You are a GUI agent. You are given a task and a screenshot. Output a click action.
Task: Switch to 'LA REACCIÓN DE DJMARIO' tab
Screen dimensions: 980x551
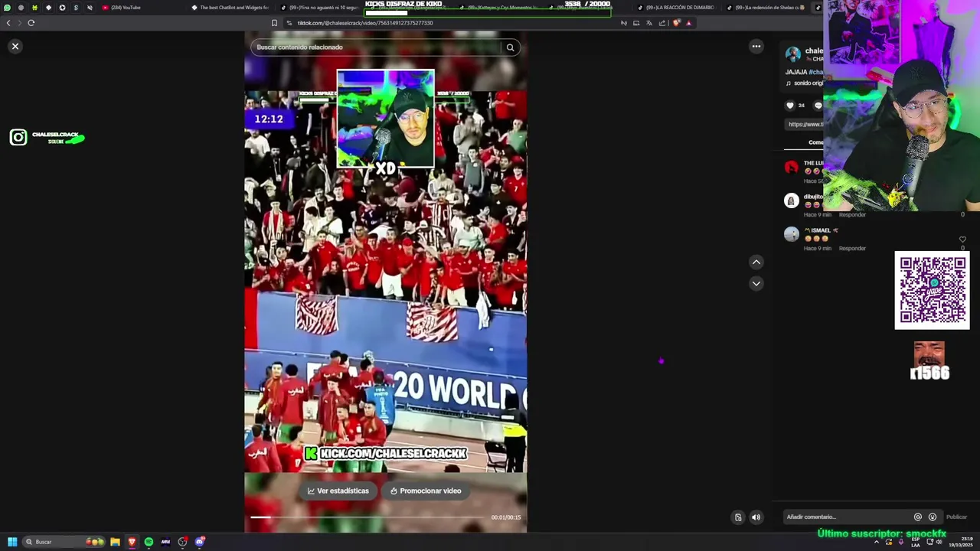pyautogui.click(x=677, y=8)
